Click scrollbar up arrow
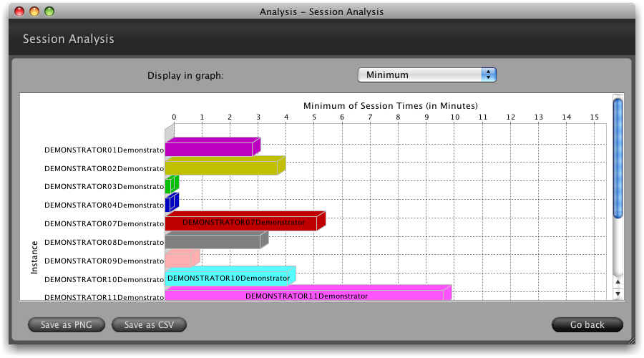Image resolution: width=644 pixels, height=358 pixels. pos(618,282)
